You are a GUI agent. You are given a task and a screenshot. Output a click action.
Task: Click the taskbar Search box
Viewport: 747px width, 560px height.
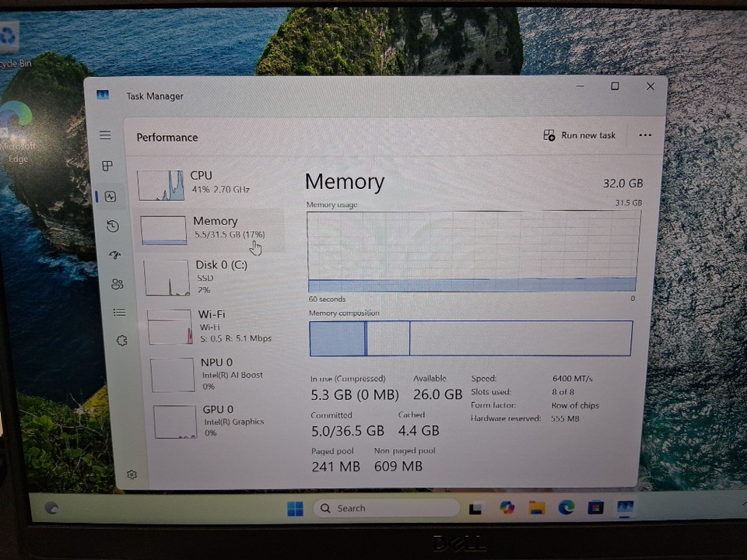[385, 508]
